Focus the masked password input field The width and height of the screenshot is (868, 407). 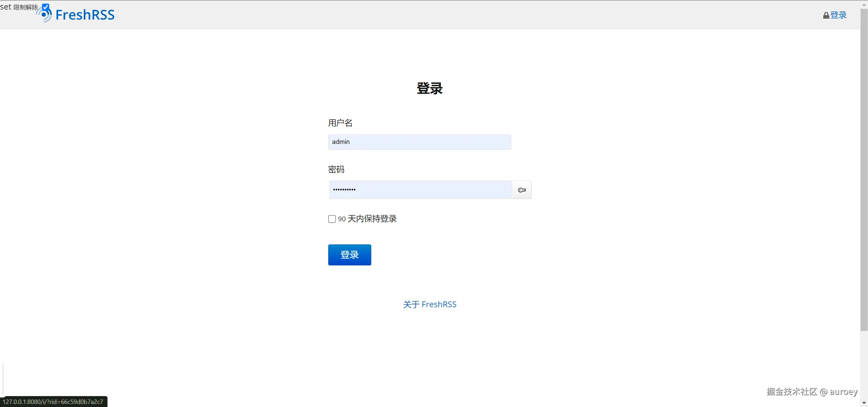pos(420,190)
